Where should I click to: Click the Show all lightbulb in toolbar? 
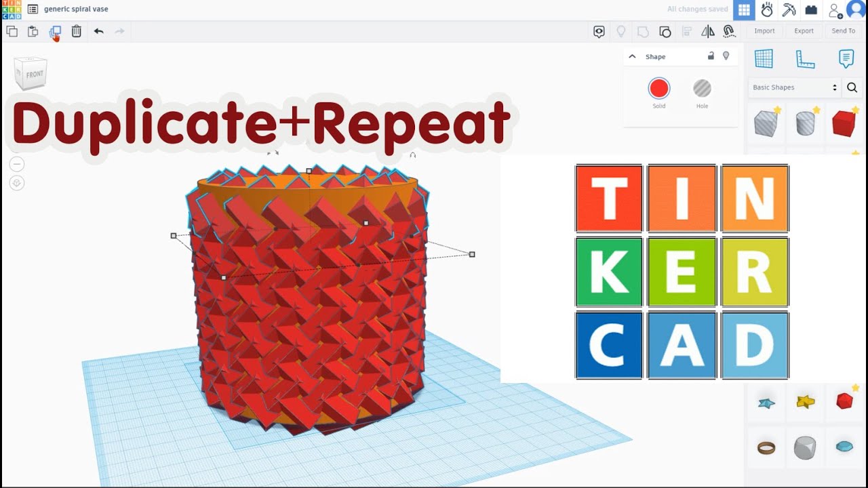click(x=620, y=31)
